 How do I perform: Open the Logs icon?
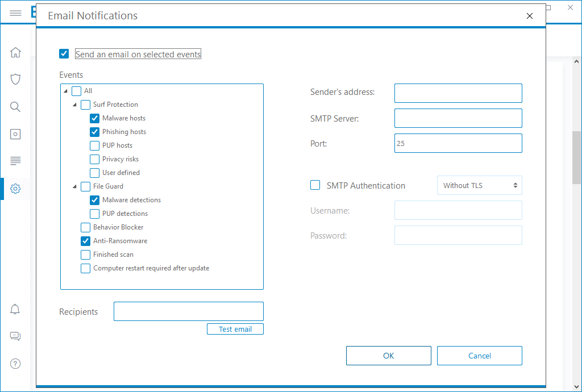coord(15,161)
